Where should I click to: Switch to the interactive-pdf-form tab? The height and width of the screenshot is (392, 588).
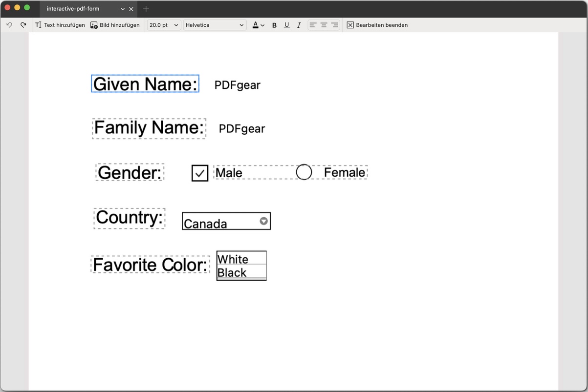[x=73, y=9]
